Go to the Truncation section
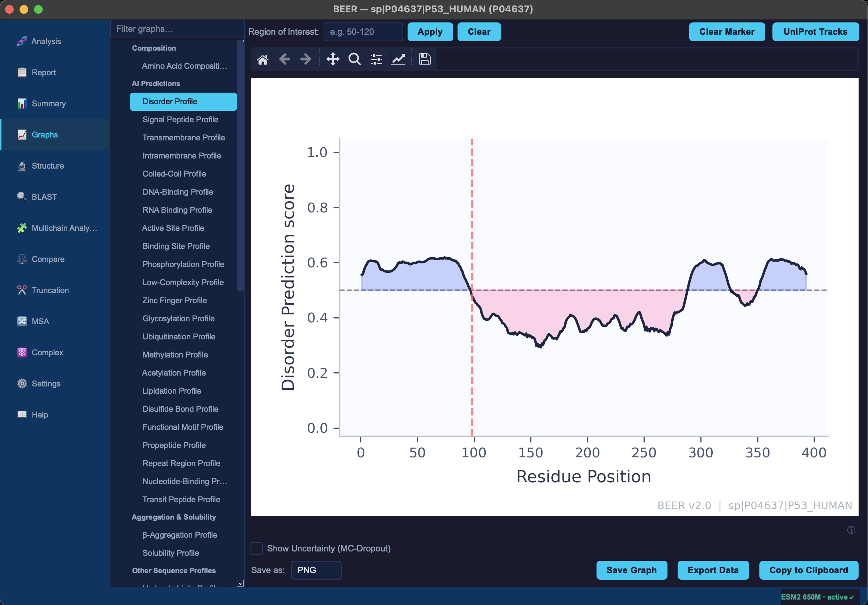 55,290
